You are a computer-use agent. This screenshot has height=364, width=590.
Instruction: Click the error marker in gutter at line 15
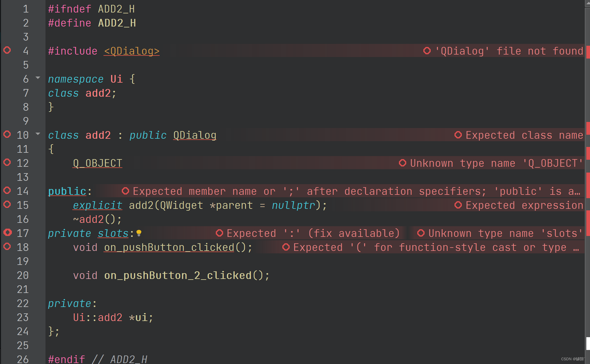point(7,204)
